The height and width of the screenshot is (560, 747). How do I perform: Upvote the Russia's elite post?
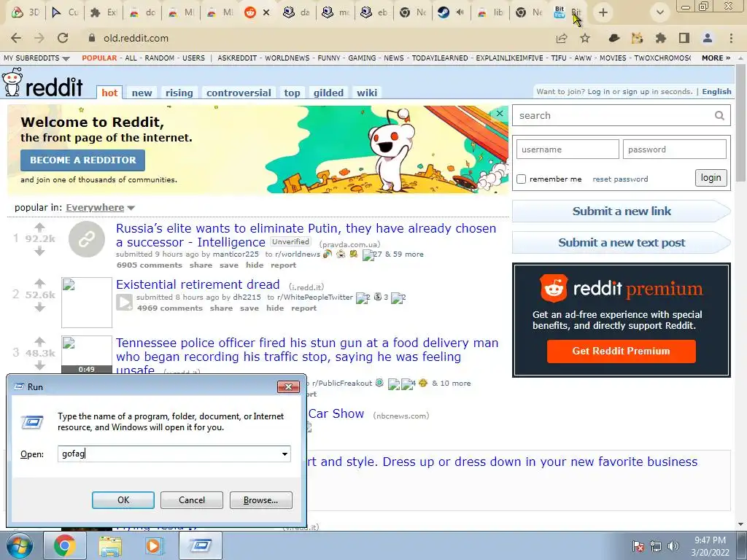(39, 227)
